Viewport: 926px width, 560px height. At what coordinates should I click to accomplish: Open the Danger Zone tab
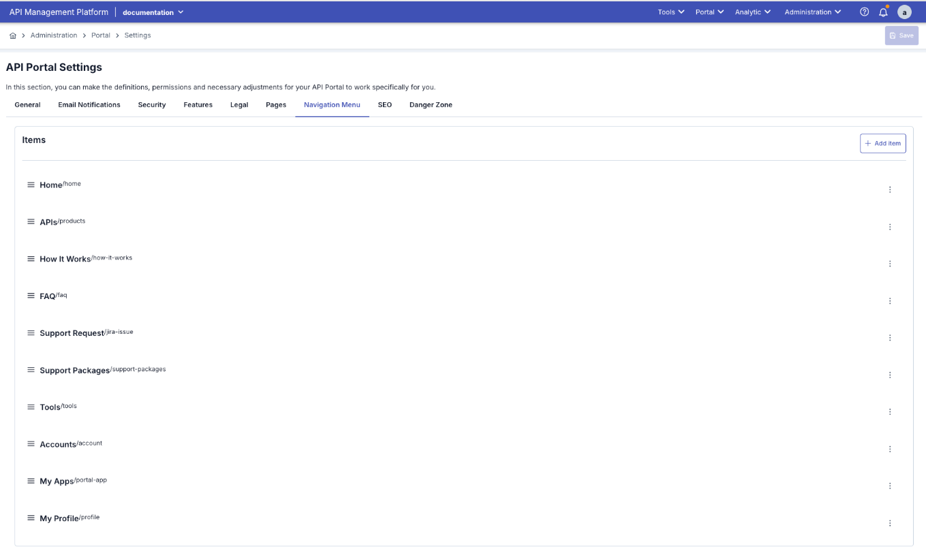431,104
